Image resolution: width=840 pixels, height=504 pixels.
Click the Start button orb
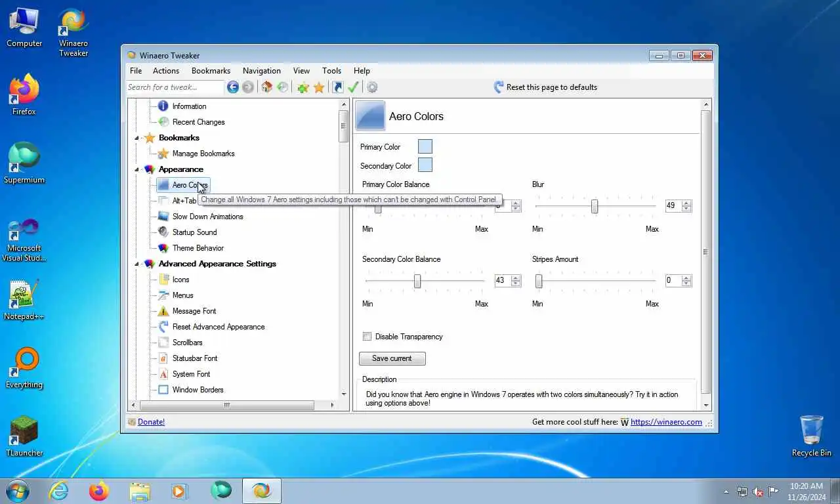pyautogui.click(x=17, y=491)
